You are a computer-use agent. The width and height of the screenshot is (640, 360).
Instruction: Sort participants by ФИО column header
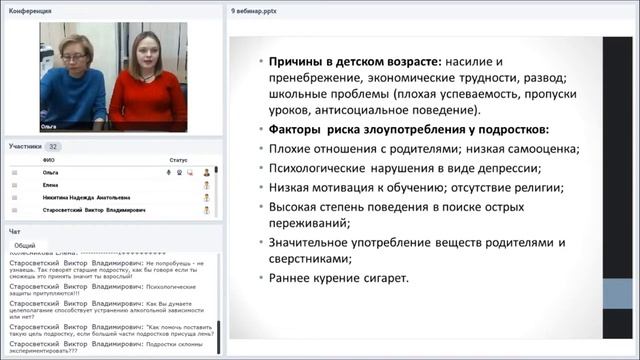[49, 160]
